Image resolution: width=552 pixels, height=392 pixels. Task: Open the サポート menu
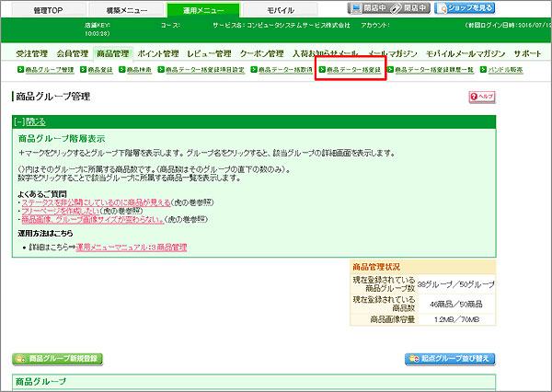coord(527,54)
